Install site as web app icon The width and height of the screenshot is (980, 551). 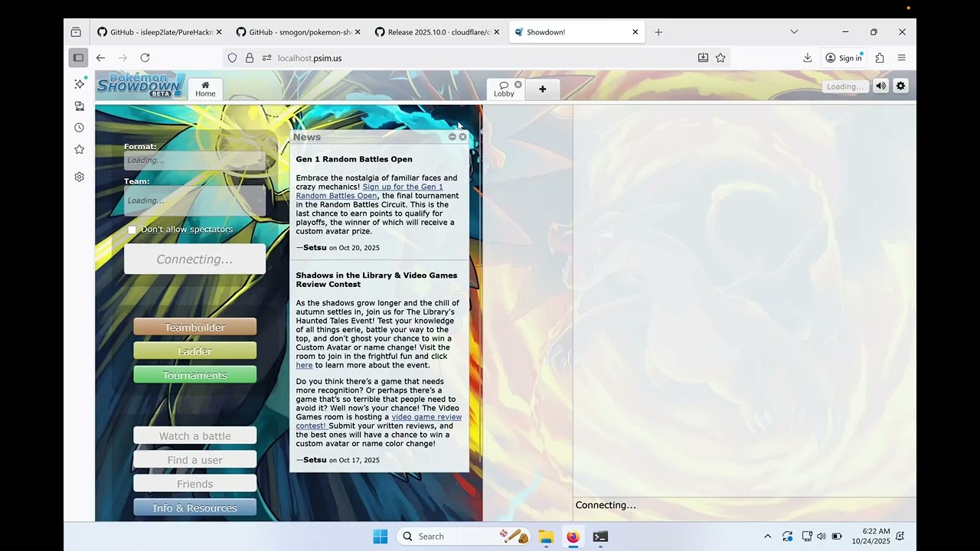point(703,57)
